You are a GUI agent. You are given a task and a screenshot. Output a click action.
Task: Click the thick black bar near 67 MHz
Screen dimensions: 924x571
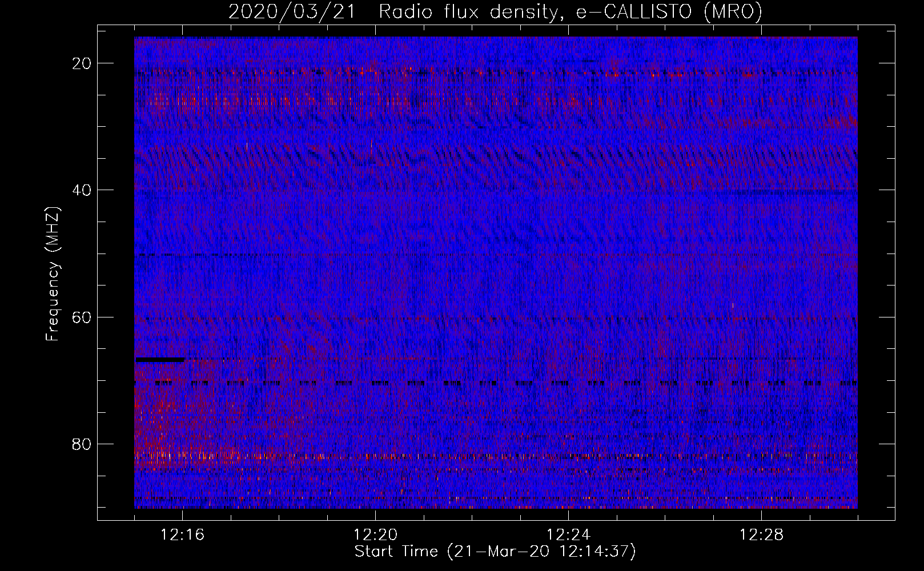[x=160, y=360]
